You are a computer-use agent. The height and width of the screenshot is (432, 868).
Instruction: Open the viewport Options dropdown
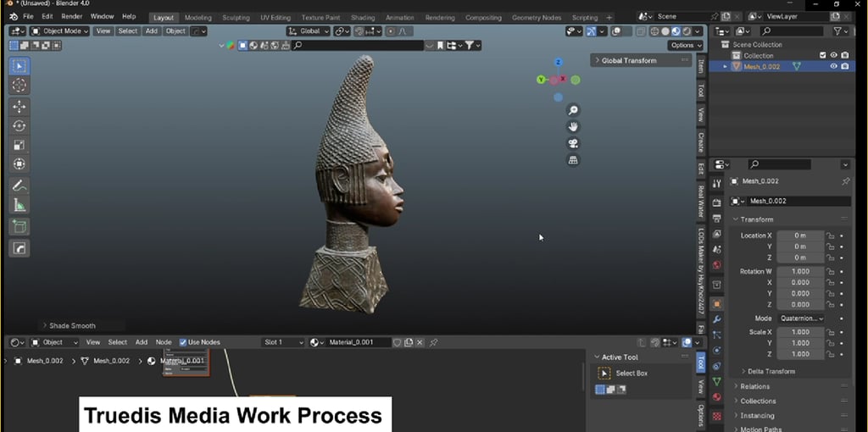[x=685, y=46]
